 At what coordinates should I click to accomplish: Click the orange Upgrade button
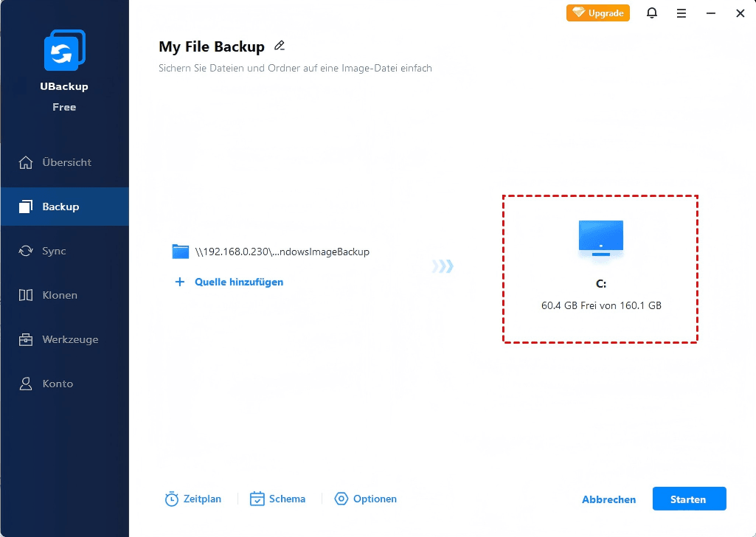pos(598,13)
